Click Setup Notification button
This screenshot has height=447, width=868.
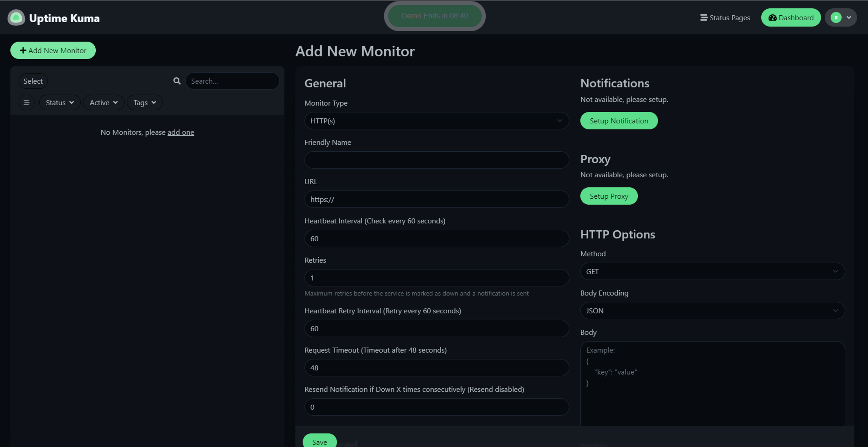[x=619, y=121]
